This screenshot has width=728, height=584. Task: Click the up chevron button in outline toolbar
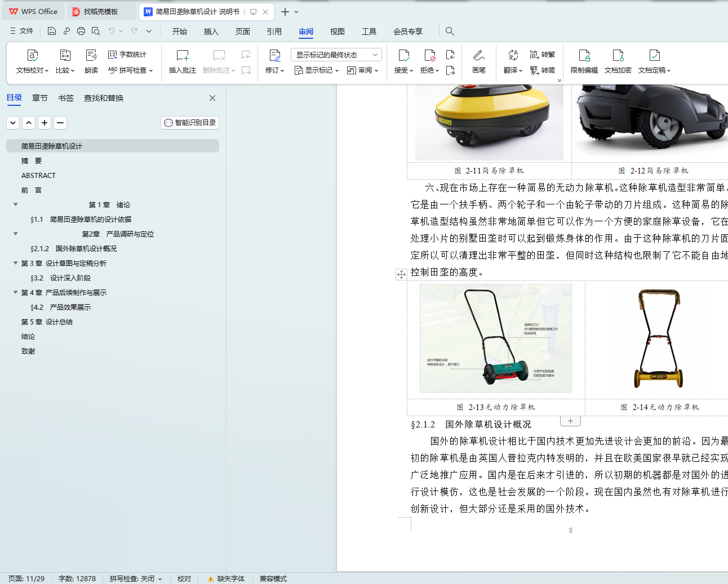pos(29,123)
